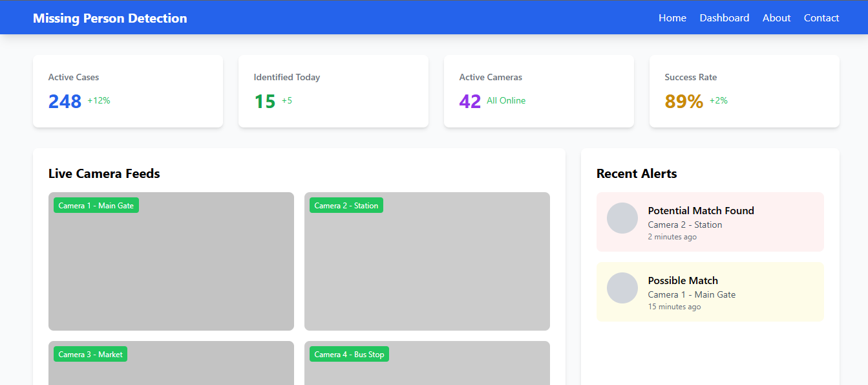Click the Active Cameras label
The width and height of the screenshot is (868, 385).
(x=491, y=77)
